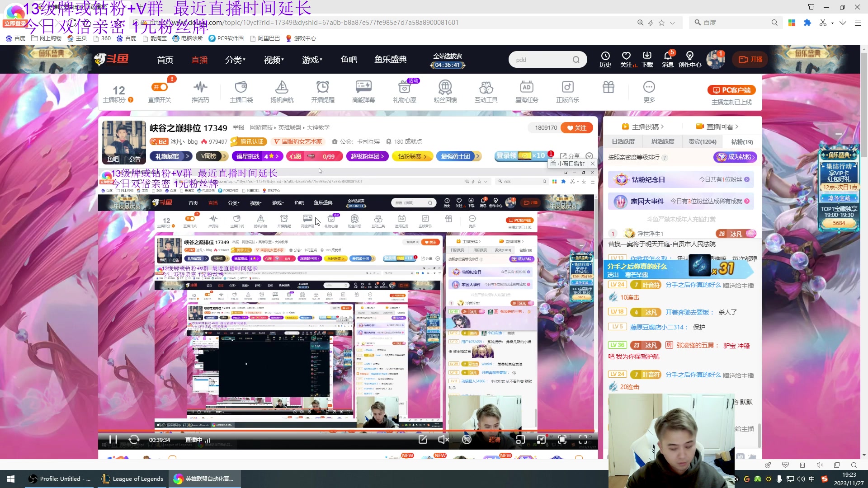Viewport: 868px width, 488px height.
Task: Toggle the browser bookmark star
Action: click(661, 23)
